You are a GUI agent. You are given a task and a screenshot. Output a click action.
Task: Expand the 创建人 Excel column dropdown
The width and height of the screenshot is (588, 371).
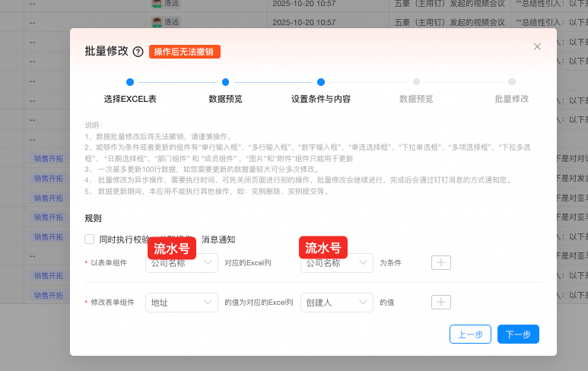(x=336, y=303)
